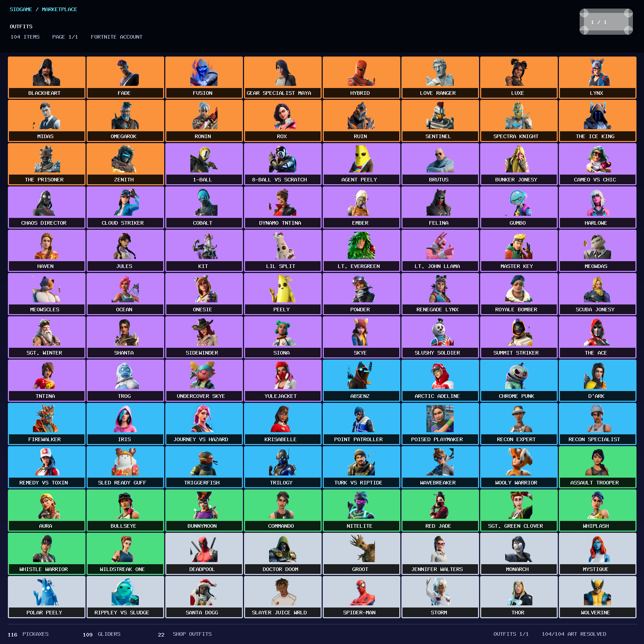Click the Absenz outfit
The height and width of the screenshot is (644, 644).
(x=361, y=381)
